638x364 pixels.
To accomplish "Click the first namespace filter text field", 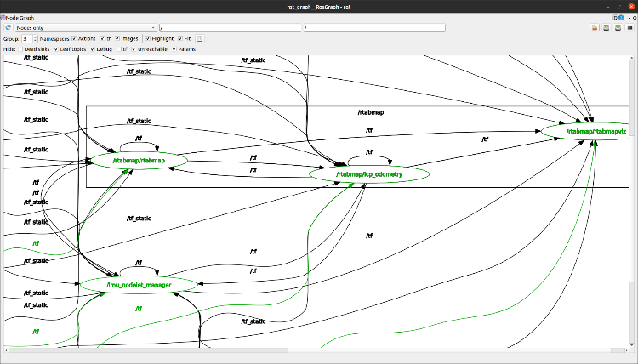I will (x=230, y=27).
